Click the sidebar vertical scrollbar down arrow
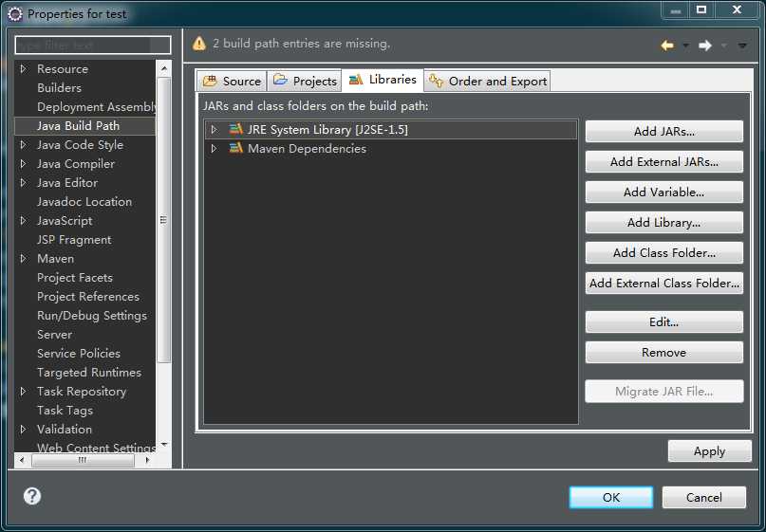 pos(164,445)
